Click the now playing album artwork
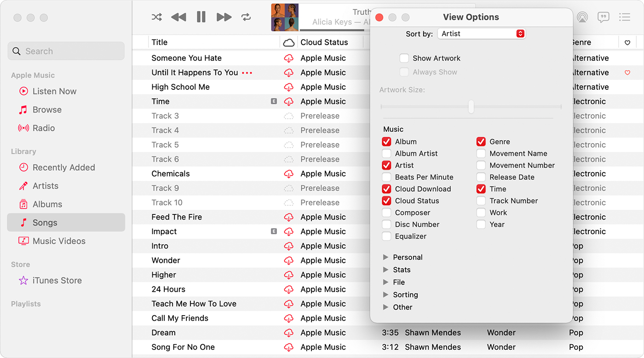 [x=285, y=17]
